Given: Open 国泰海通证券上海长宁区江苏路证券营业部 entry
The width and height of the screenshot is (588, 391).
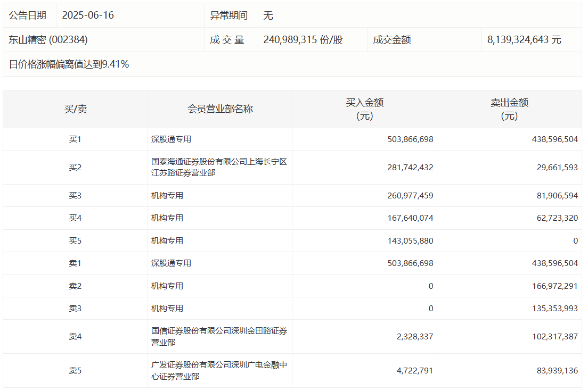Looking at the screenshot, I should pyautogui.click(x=219, y=167).
